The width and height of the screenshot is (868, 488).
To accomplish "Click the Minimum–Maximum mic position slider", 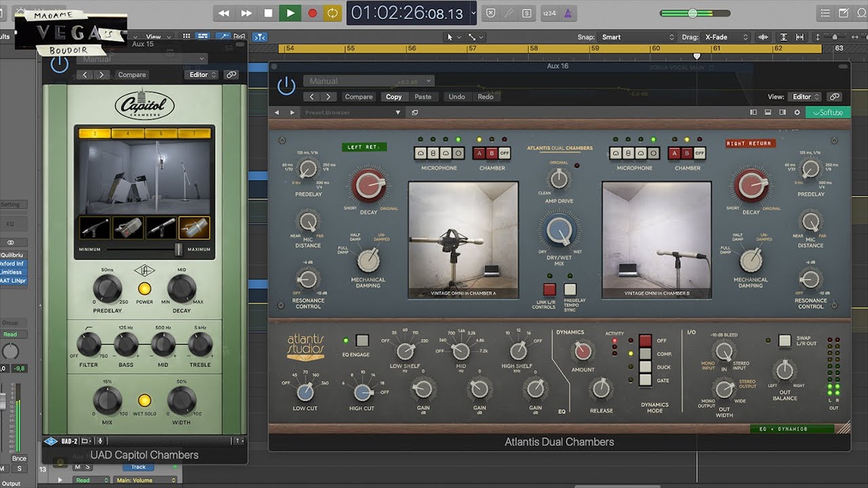I will click(x=179, y=249).
